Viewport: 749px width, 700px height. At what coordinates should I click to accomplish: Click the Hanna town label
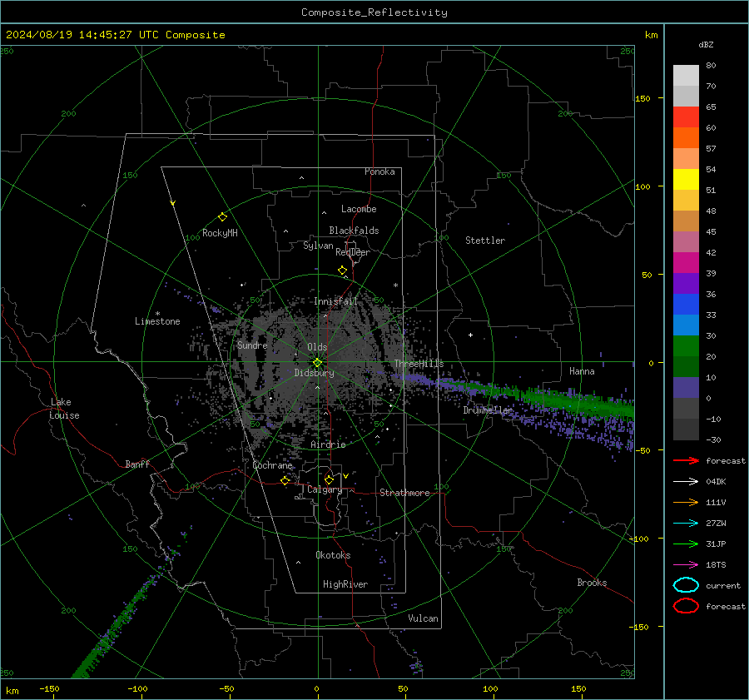(x=582, y=371)
